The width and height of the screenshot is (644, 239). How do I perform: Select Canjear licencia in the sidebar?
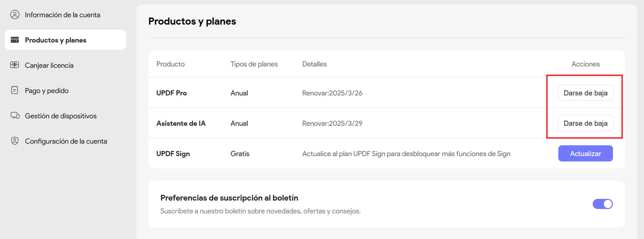pyautogui.click(x=49, y=65)
